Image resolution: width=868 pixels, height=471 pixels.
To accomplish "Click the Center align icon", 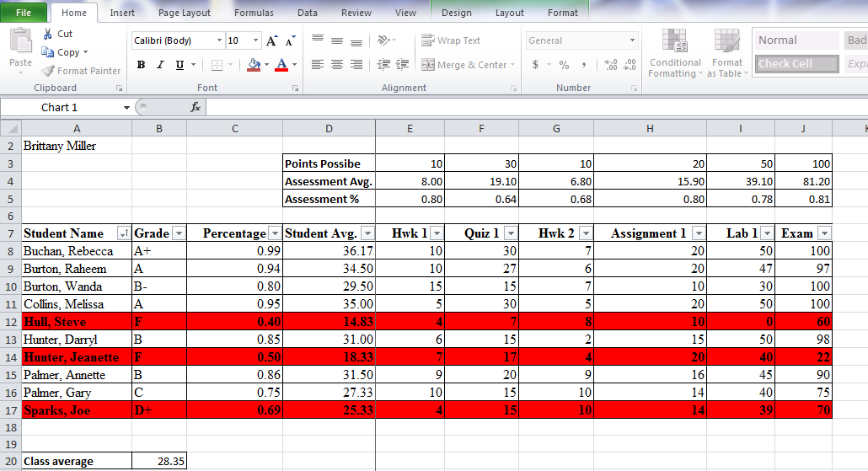I will 336,65.
